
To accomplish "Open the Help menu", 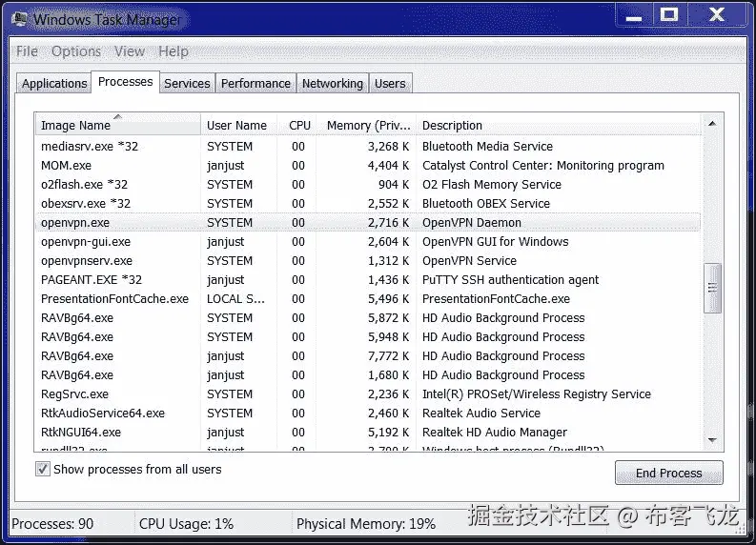I will (174, 51).
